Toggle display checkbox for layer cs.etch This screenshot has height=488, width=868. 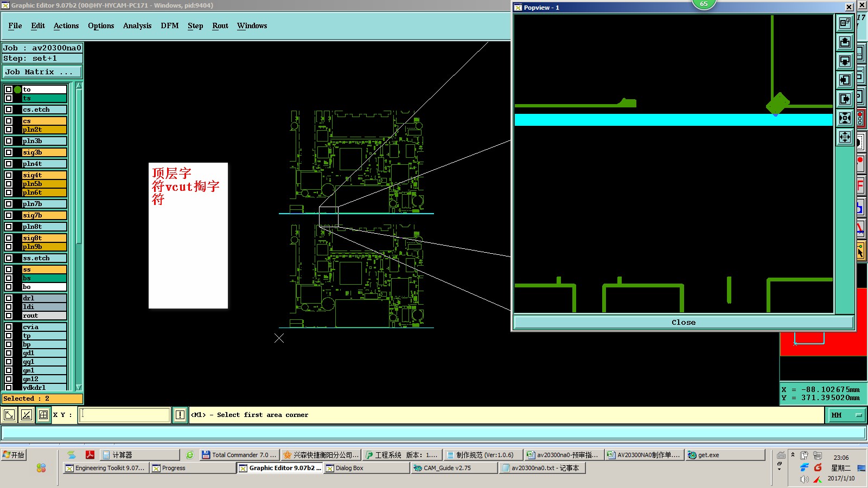[x=9, y=110]
